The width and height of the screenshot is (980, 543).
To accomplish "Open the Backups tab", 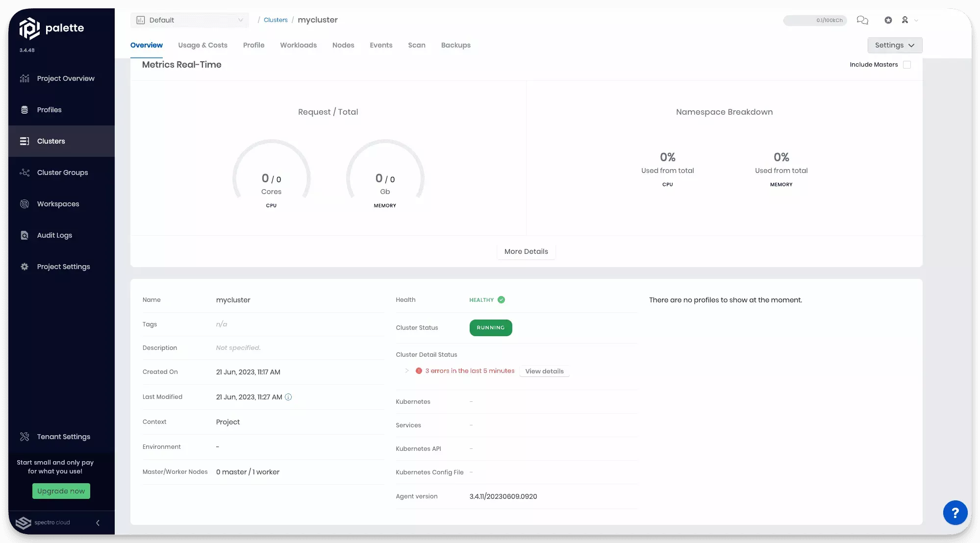I will pyautogui.click(x=455, y=45).
